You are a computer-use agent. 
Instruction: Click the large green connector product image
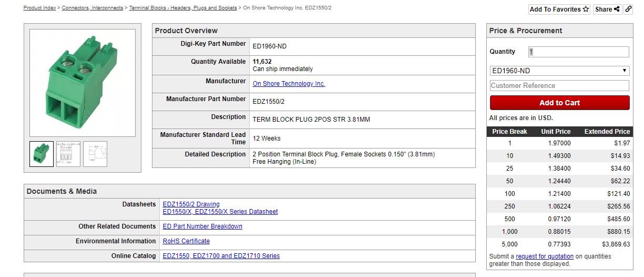[83, 83]
